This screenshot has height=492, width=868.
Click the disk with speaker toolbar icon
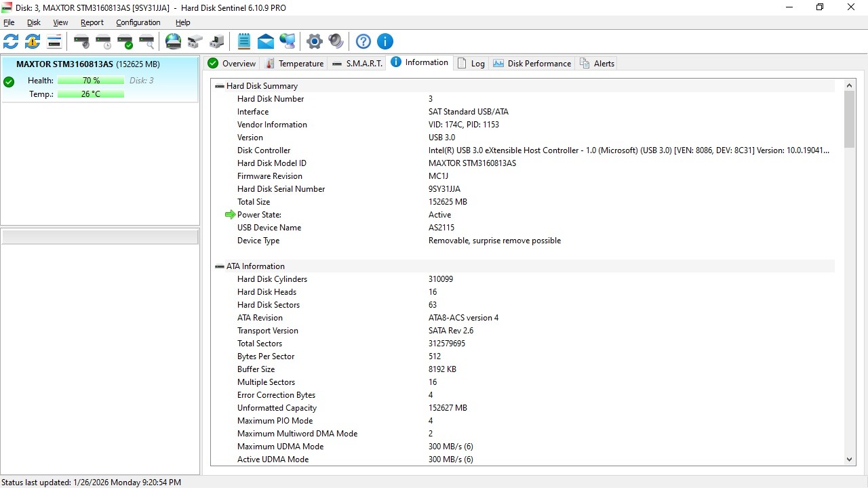81,42
